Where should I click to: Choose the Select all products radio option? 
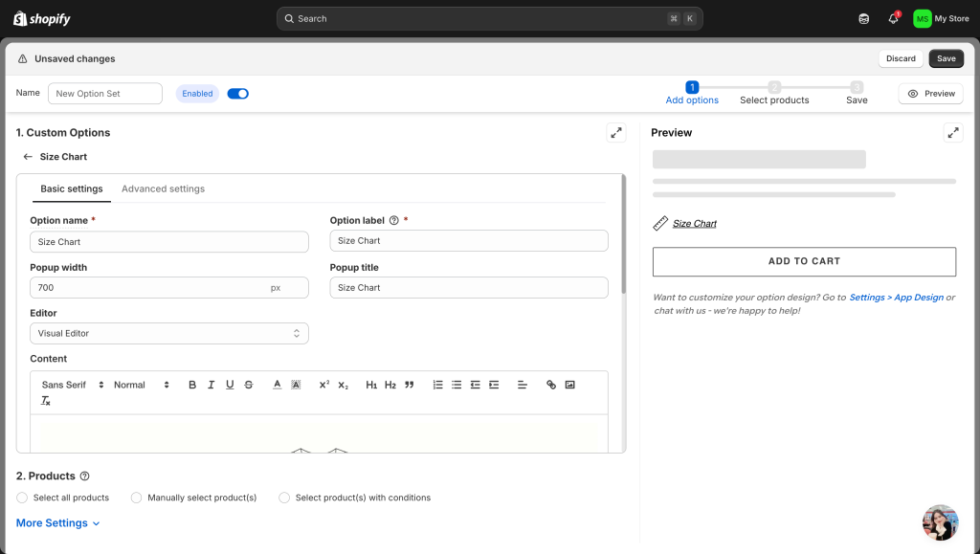click(x=22, y=498)
